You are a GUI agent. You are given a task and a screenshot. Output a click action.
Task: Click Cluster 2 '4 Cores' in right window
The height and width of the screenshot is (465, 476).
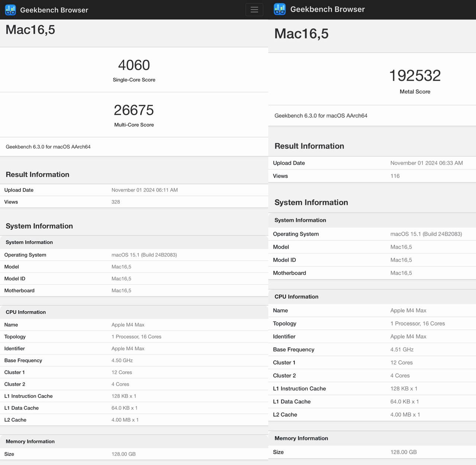coord(400,375)
